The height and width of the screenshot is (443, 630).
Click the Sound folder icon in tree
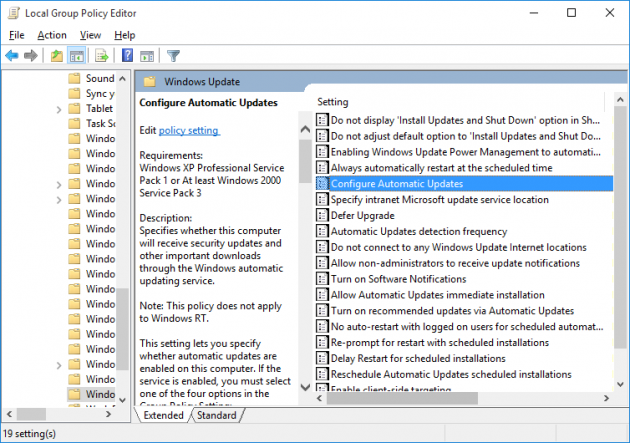74,78
